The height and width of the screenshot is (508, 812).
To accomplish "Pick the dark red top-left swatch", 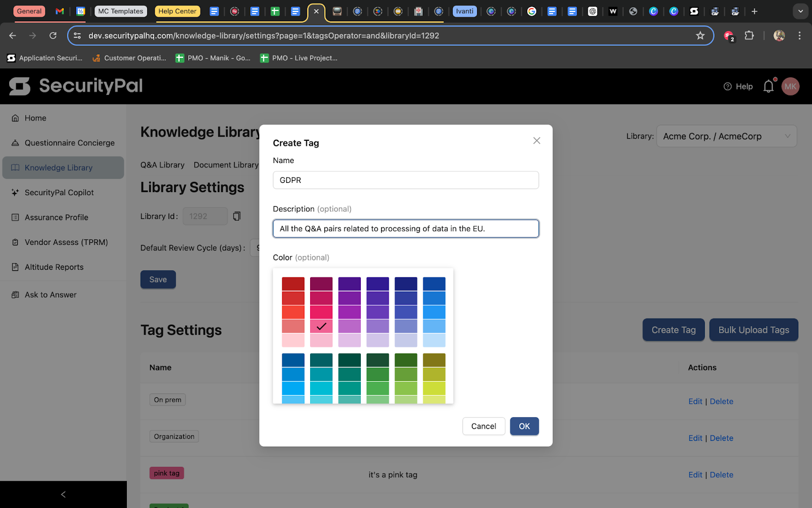I will pyautogui.click(x=293, y=284).
